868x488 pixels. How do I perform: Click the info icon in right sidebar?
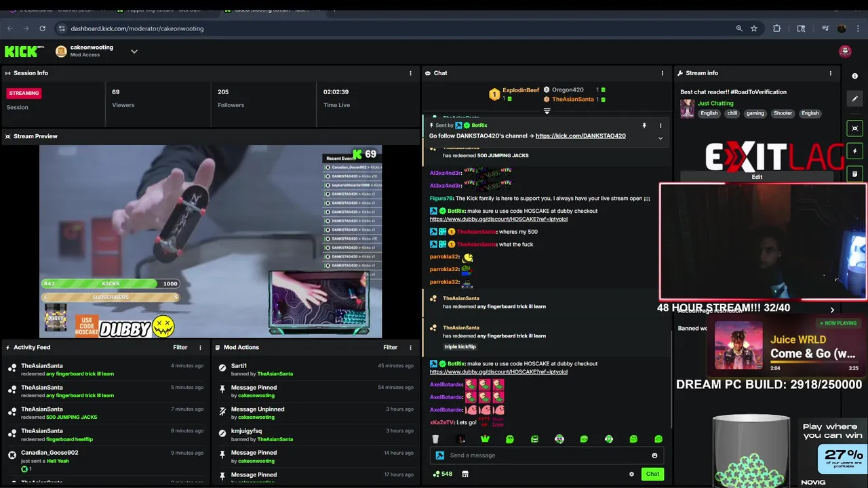tap(855, 76)
